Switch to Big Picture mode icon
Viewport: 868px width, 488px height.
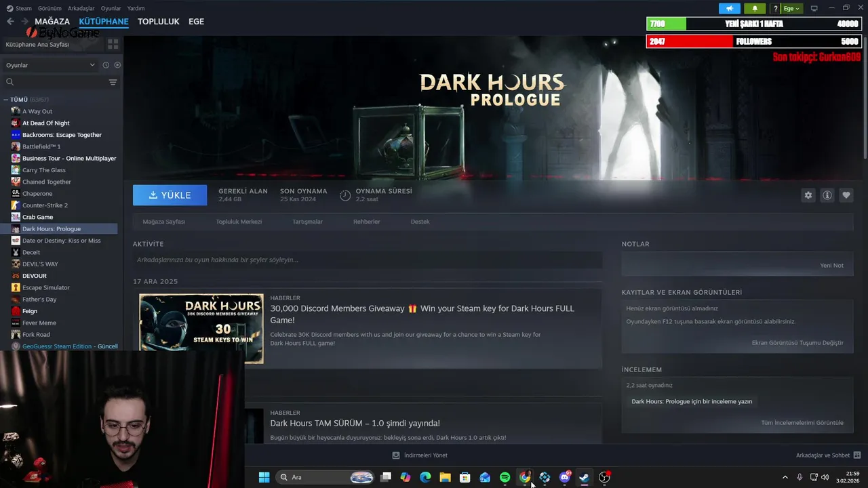[x=814, y=9]
